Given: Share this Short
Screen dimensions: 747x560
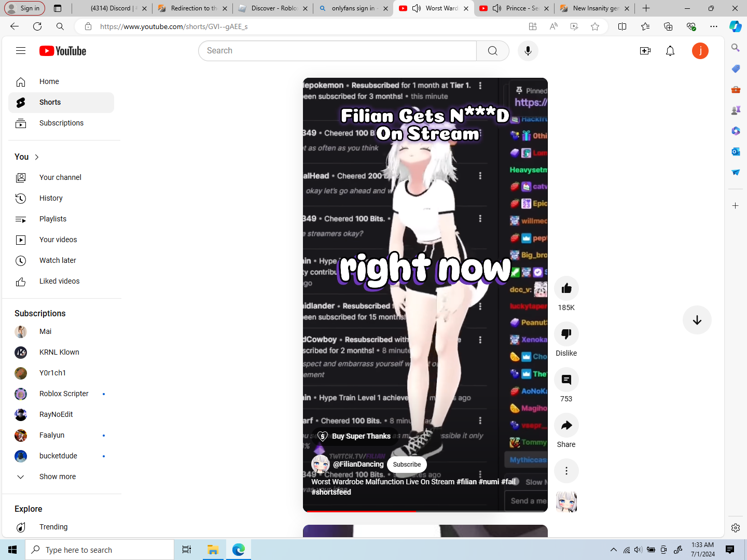Looking at the screenshot, I should 566,425.
